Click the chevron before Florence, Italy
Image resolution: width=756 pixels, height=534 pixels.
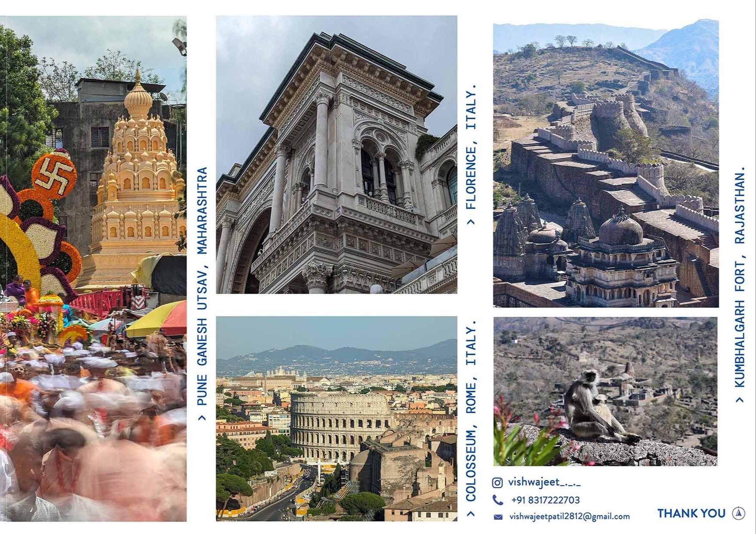tap(471, 221)
